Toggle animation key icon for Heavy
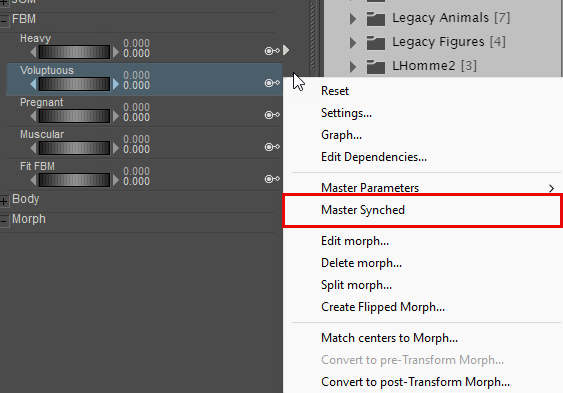Viewport: 563px width, 393px height. tap(272, 51)
